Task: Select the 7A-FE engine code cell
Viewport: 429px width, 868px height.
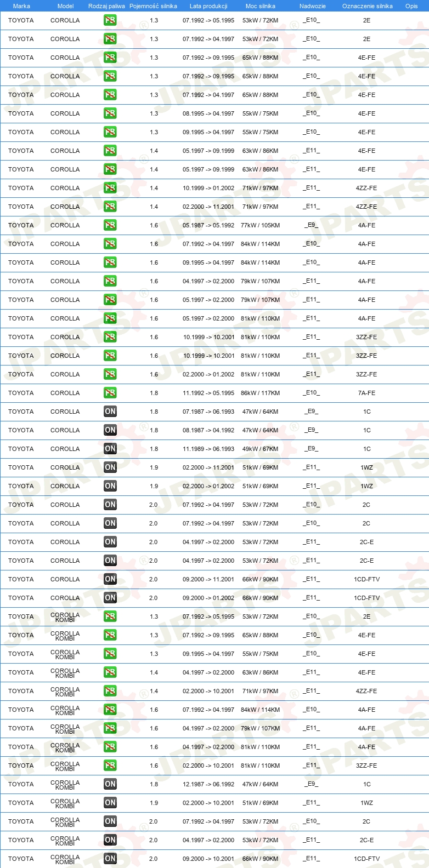Action: tap(366, 393)
